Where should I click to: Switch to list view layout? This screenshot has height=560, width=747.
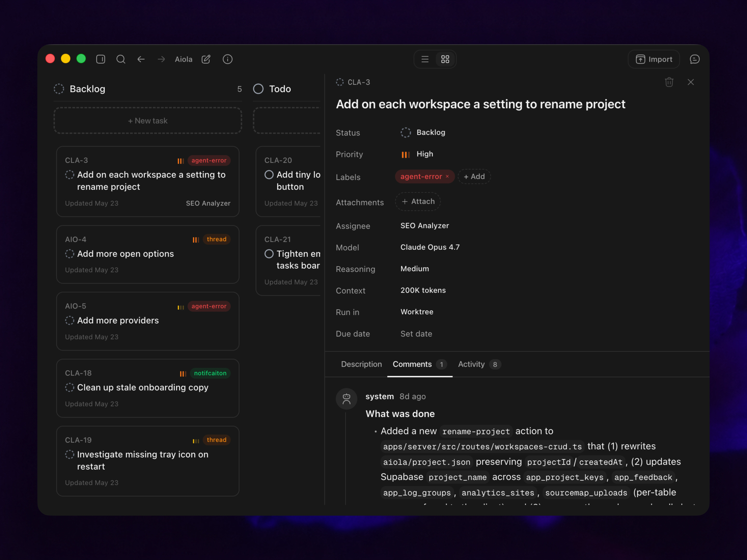point(425,59)
